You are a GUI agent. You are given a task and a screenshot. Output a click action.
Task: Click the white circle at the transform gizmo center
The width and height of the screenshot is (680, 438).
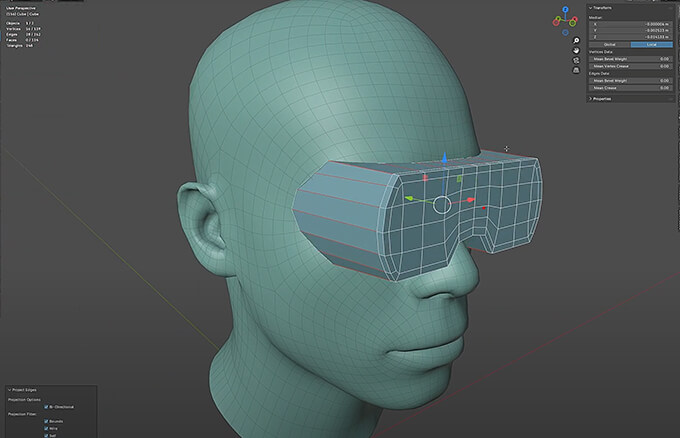442,205
